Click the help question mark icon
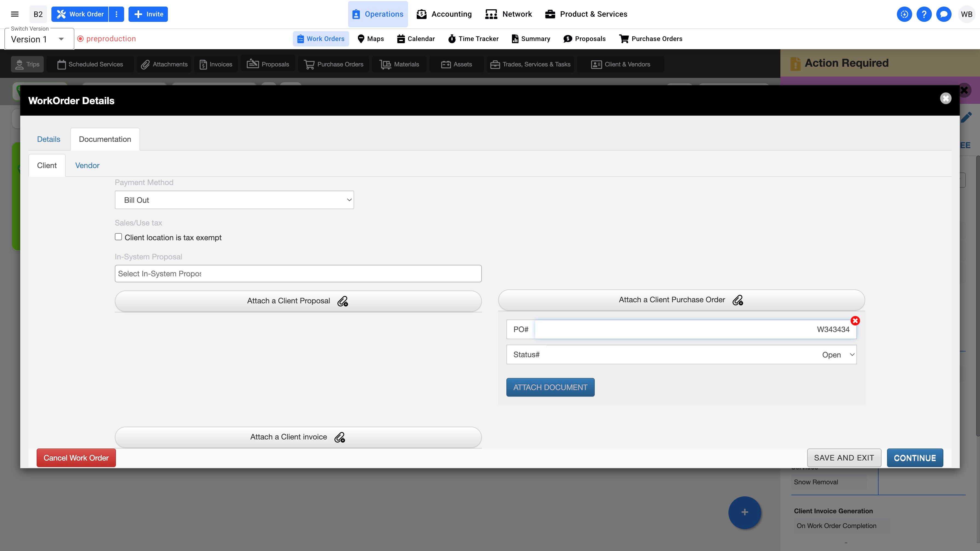The image size is (980, 551). (924, 14)
